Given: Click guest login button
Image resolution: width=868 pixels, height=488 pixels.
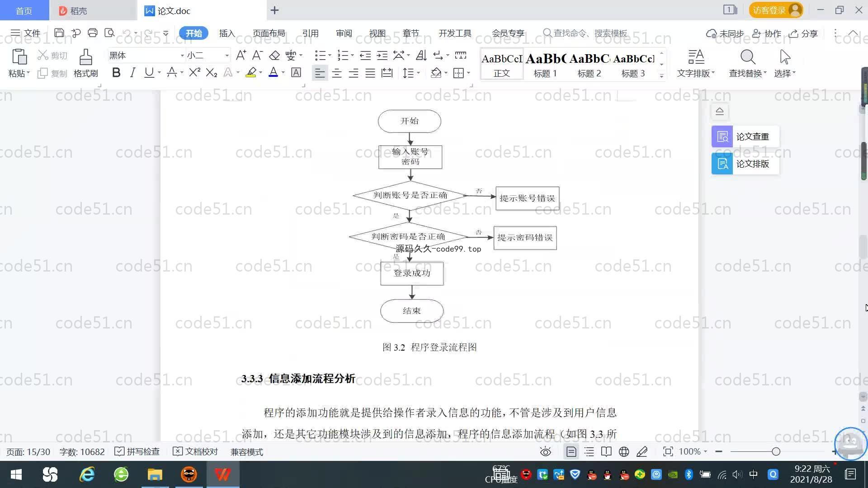Looking at the screenshot, I should pyautogui.click(x=776, y=10).
